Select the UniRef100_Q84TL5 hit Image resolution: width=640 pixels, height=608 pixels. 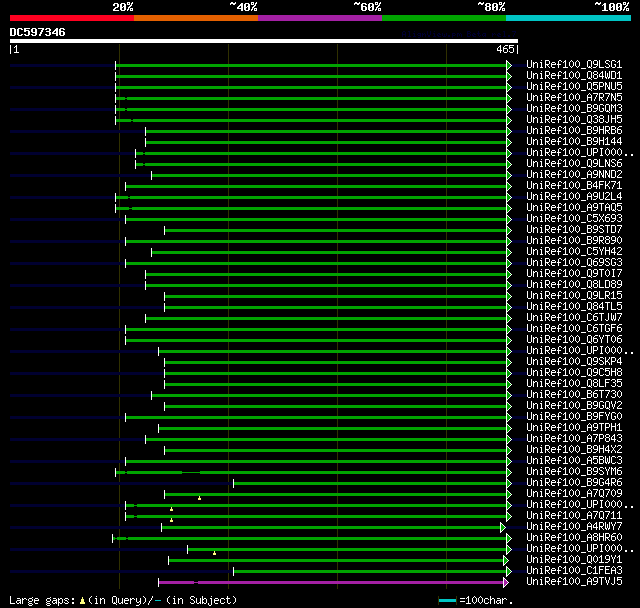point(574,307)
